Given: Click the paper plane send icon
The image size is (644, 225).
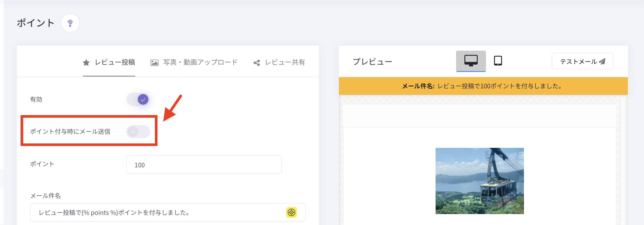Looking at the screenshot, I should click(x=602, y=62).
